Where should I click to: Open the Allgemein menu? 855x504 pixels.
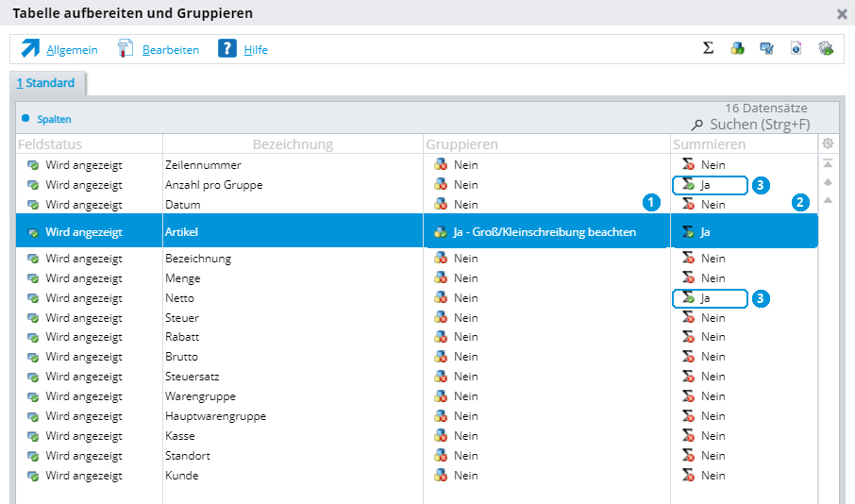click(x=72, y=50)
